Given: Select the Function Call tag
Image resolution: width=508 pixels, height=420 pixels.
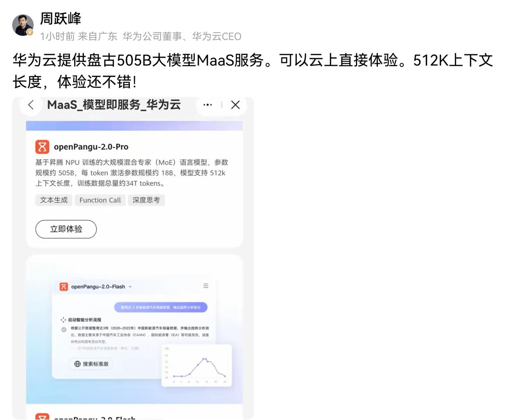Looking at the screenshot, I should (x=100, y=200).
